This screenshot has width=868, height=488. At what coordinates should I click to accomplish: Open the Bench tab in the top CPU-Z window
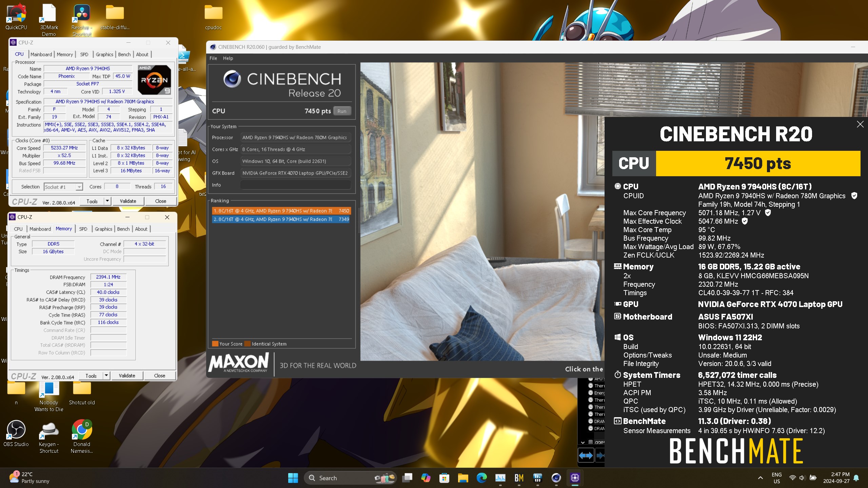point(124,55)
